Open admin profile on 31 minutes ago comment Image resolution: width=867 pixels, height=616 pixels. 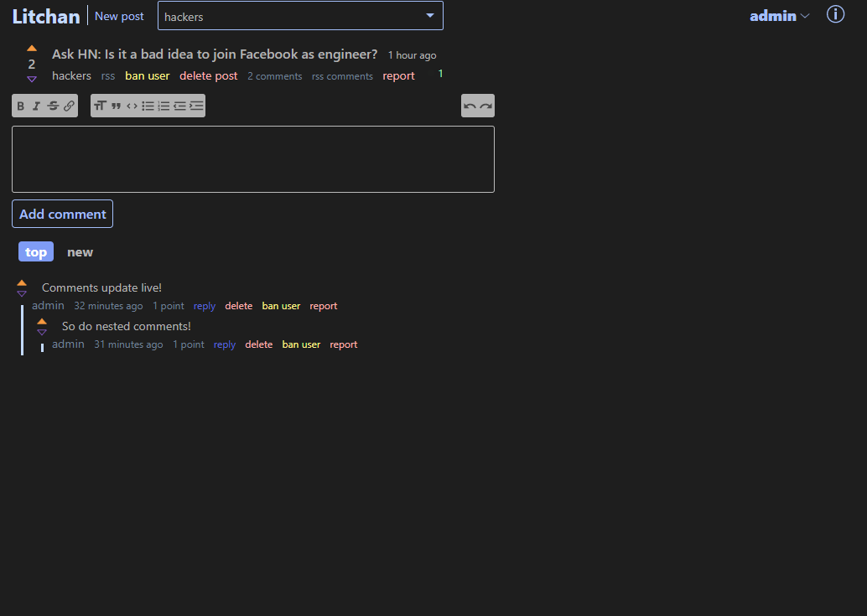(68, 344)
